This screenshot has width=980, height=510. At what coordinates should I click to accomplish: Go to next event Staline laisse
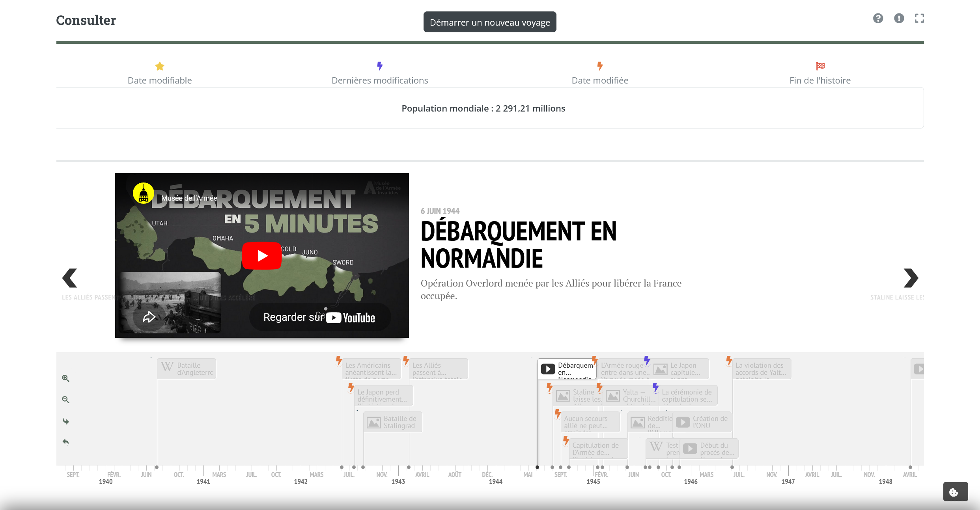(911, 278)
